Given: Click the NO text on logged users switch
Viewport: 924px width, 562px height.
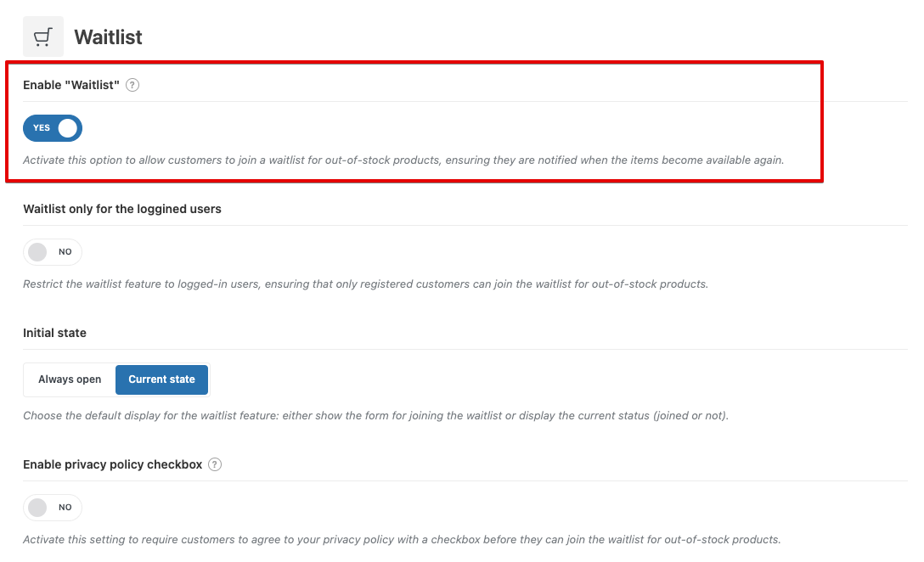Looking at the screenshot, I should (65, 252).
